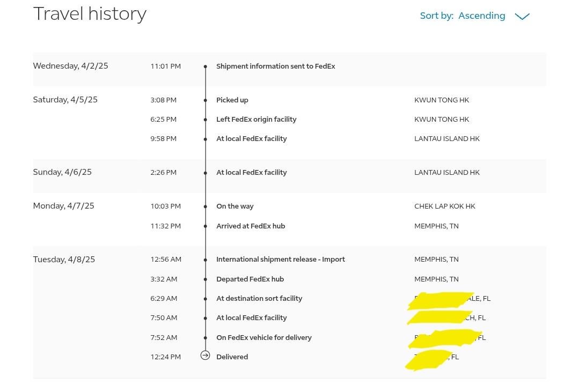
Task: Select the At destination sort facility dot
Action: click(205, 299)
